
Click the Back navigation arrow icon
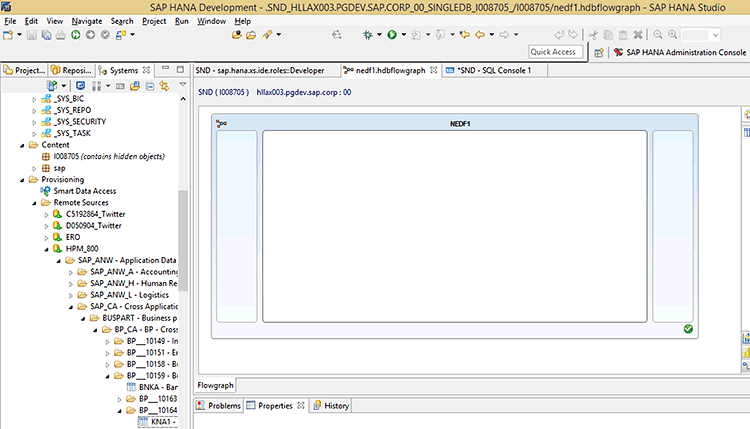pos(480,35)
